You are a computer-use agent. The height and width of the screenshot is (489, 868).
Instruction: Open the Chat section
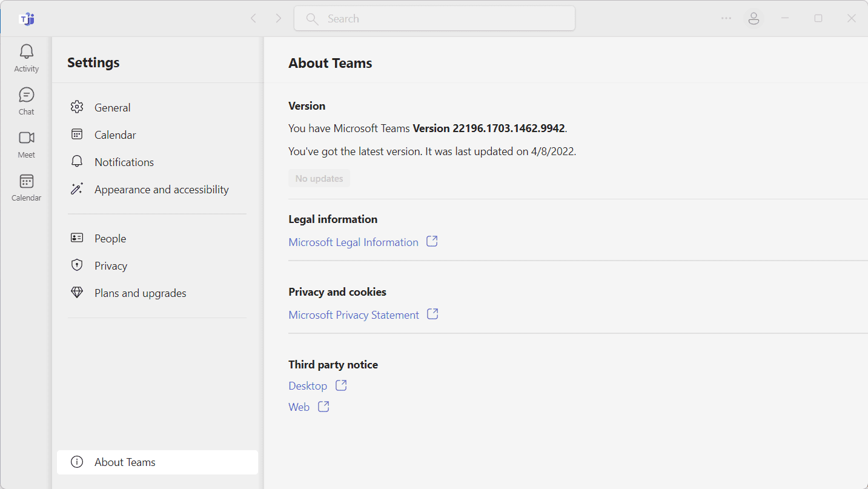26,101
